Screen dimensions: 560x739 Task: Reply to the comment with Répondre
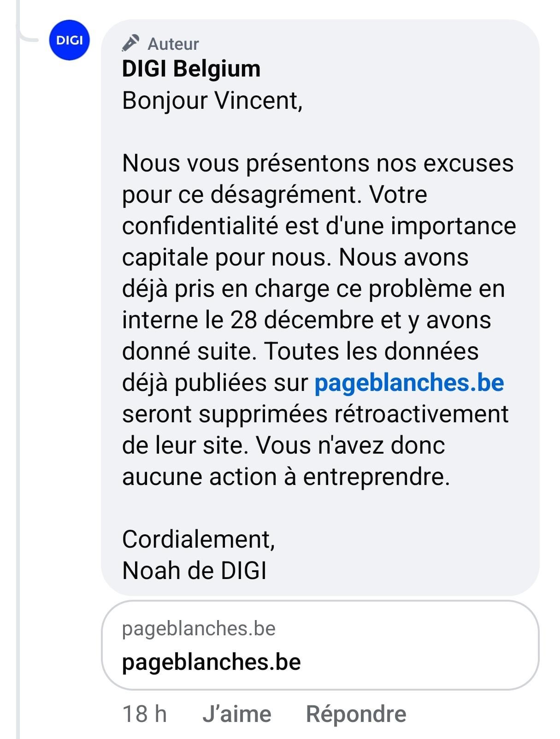356,714
